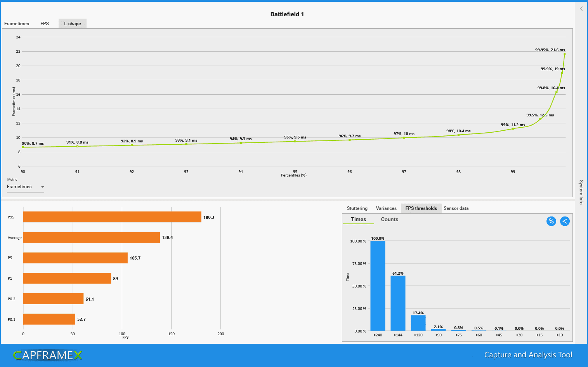Viewport: 588px width, 367px height.
Task: Click the 99.95%, 21.6 ms data point
Action: pos(564,54)
